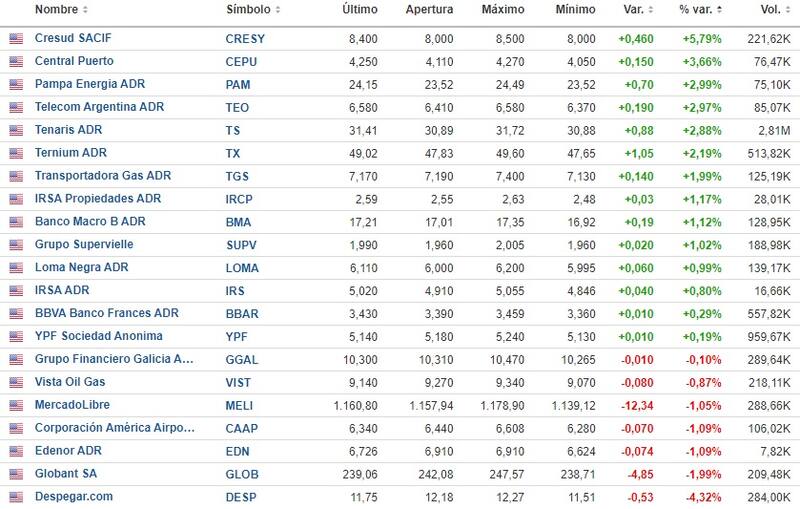
Task: Click the flag icon beside Loma Negra ADR
Action: click(x=15, y=268)
